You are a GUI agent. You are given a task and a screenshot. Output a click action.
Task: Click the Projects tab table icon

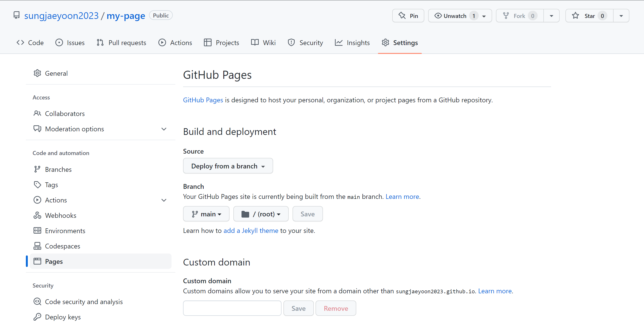coord(207,42)
